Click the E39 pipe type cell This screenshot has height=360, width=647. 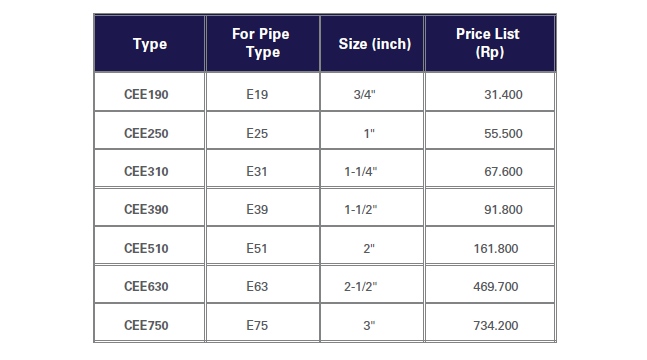263,207
